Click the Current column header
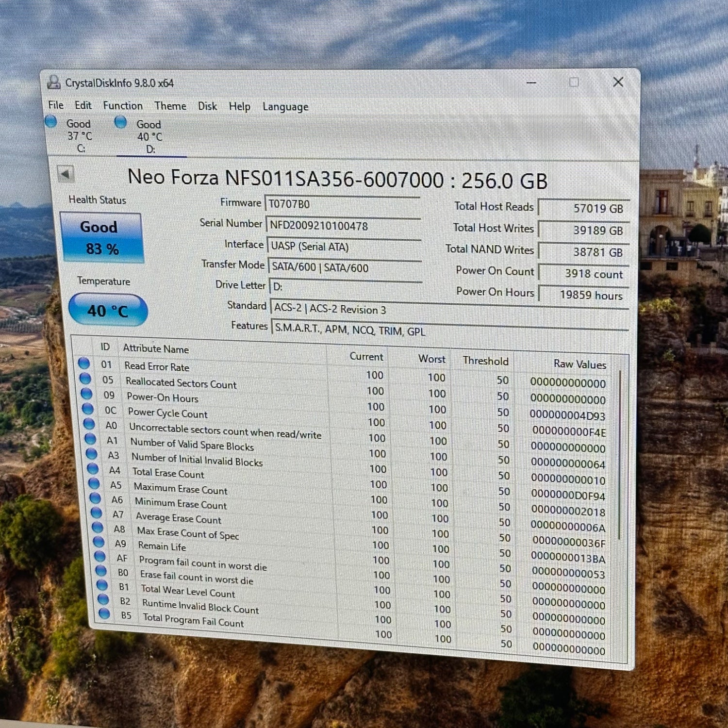728x728 pixels. pos(366,357)
